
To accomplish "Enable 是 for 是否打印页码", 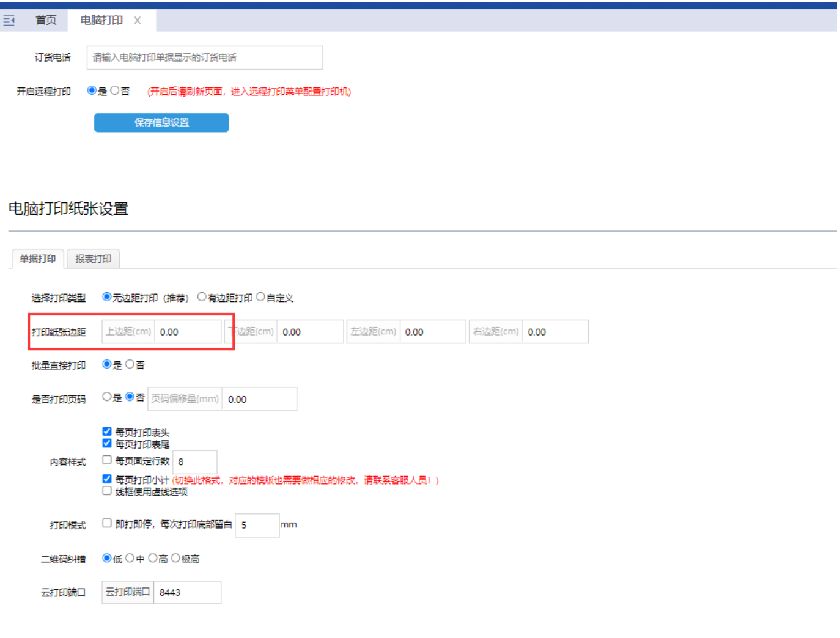I will pyautogui.click(x=107, y=397).
